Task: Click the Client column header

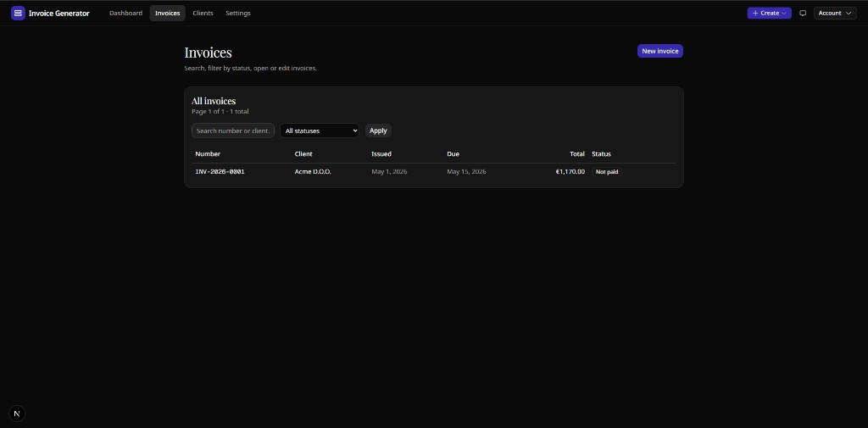Action: 303,154
